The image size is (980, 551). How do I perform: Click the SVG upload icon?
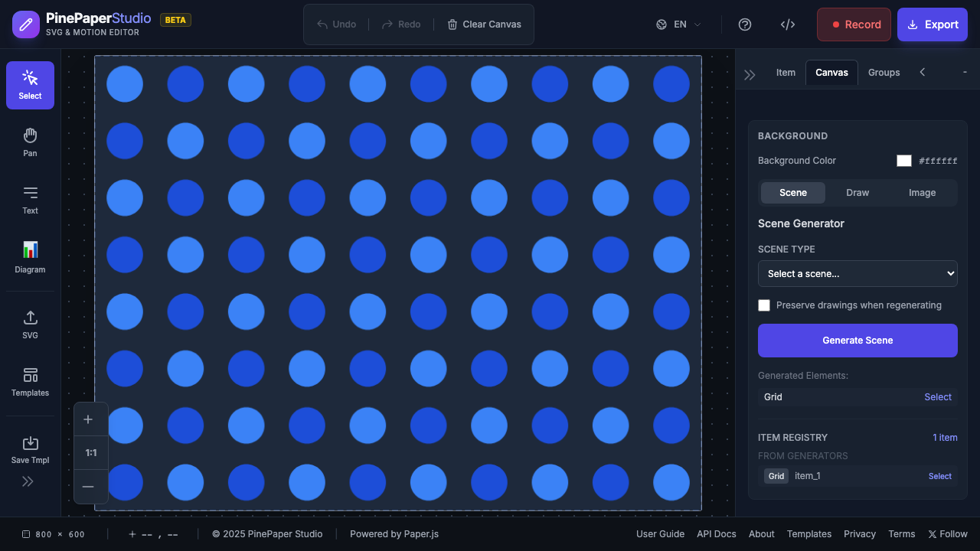coord(30,324)
